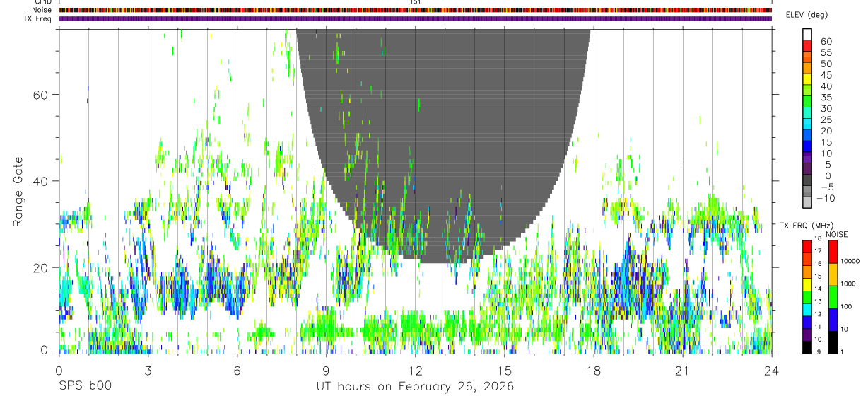Click the red segment of the ELEV color bar

coord(807,45)
